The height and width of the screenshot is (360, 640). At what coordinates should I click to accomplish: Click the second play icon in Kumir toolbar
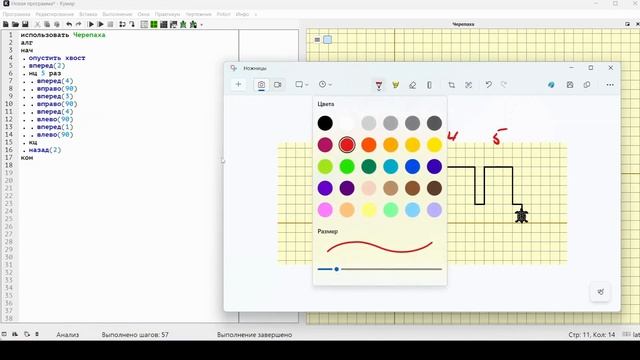(100, 24)
